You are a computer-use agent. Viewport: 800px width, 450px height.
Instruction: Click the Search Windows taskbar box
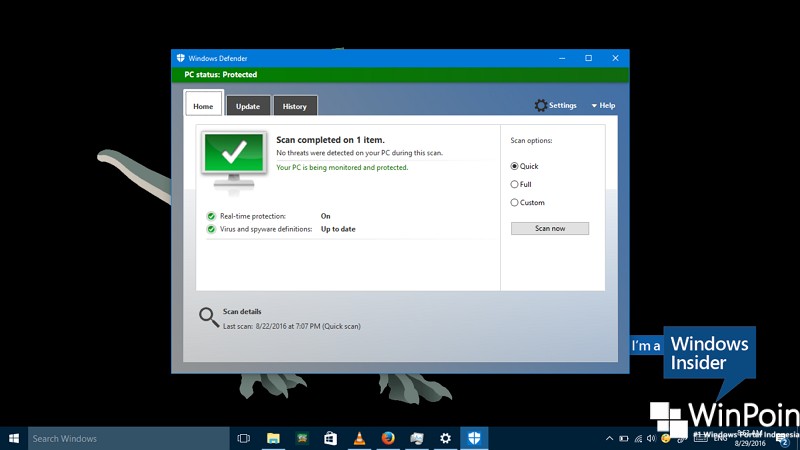129,438
